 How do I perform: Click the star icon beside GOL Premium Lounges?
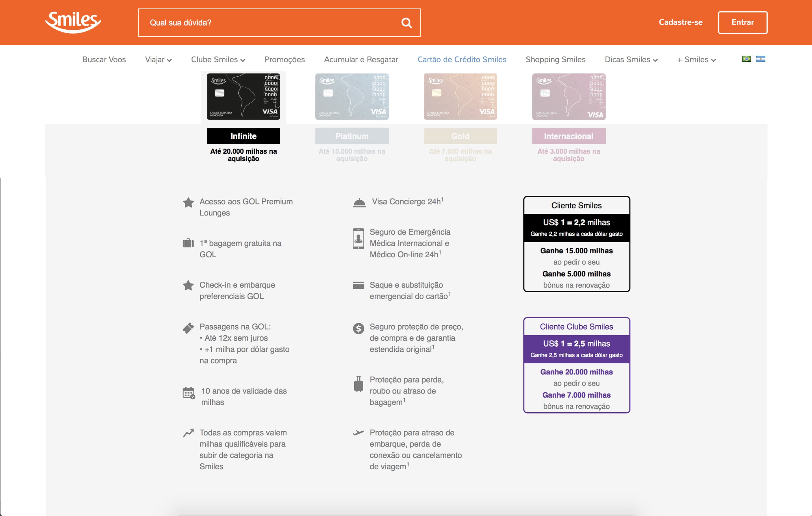[188, 203]
